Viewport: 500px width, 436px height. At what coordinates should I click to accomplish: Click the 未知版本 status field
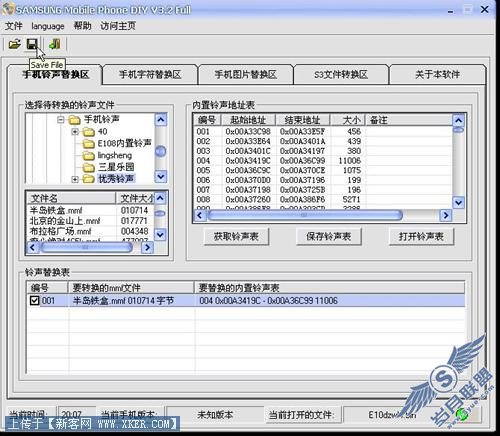215,415
